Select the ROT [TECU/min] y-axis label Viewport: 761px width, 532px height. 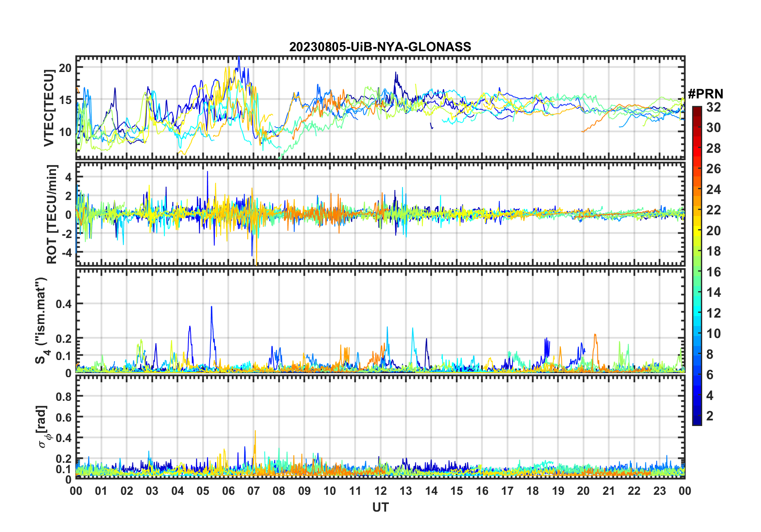[52, 214]
